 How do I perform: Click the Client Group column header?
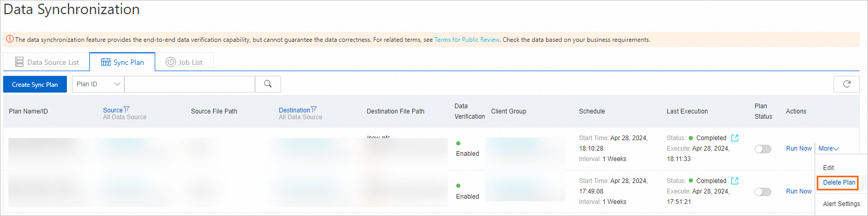pyautogui.click(x=508, y=111)
